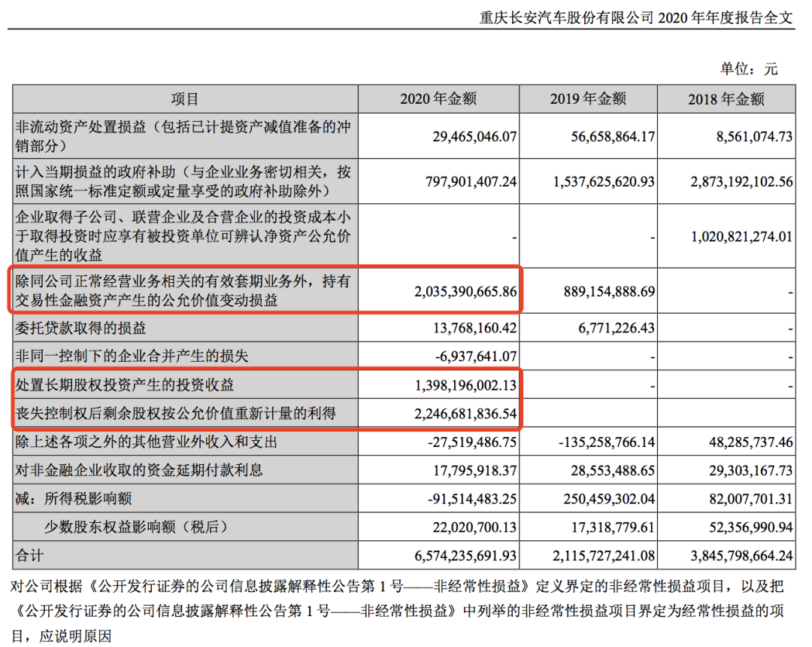Click value 1,020,821,274.01
The height and width of the screenshot is (647, 812).
(x=741, y=237)
